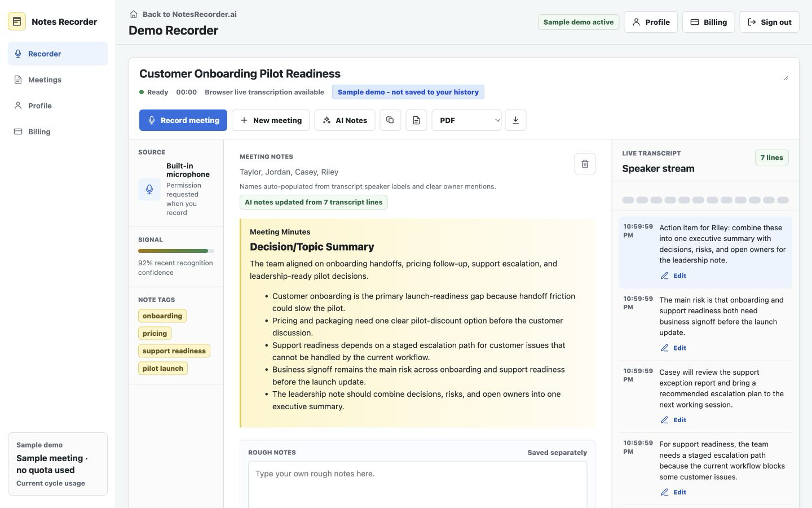The width and height of the screenshot is (812, 508).
Task: Open Profile from the top header
Action: click(x=651, y=22)
